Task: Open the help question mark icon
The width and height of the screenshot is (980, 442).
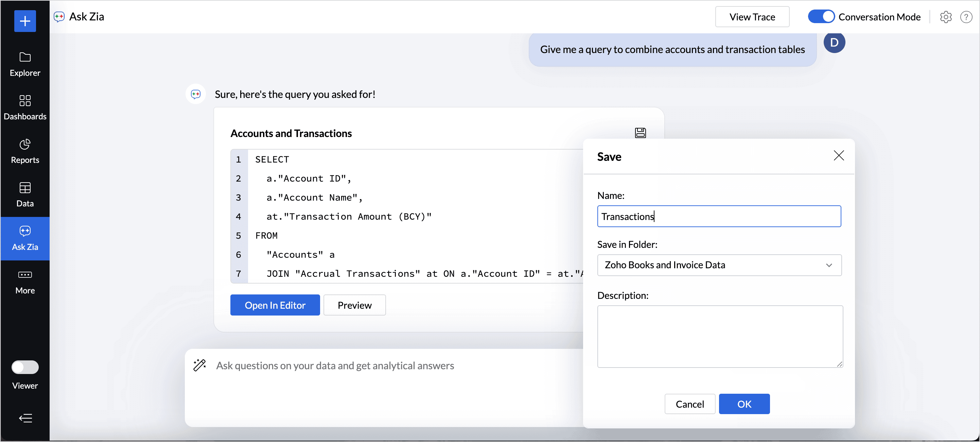Action: (x=966, y=17)
